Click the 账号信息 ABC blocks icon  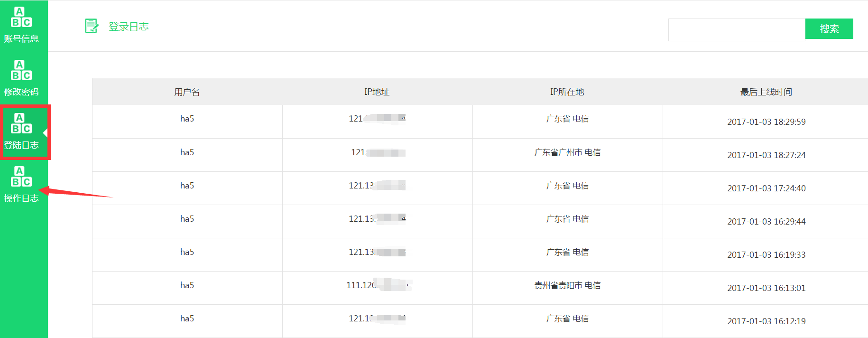[21, 17]
